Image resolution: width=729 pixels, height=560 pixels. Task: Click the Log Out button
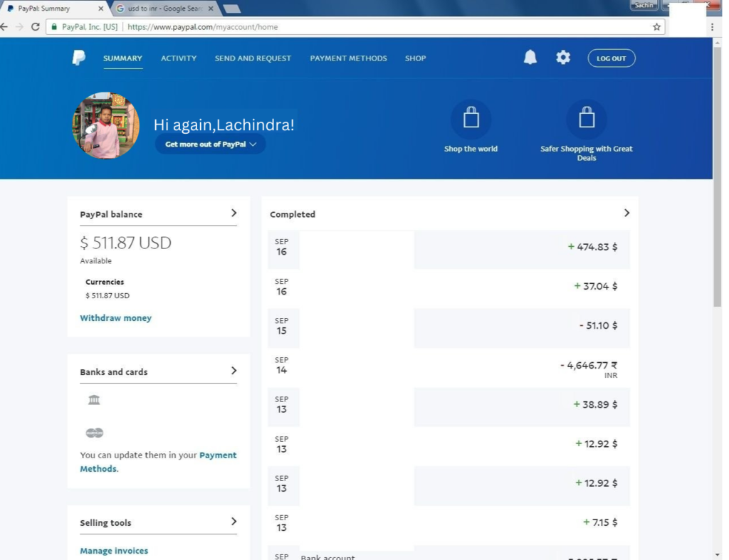pos(612,58)
